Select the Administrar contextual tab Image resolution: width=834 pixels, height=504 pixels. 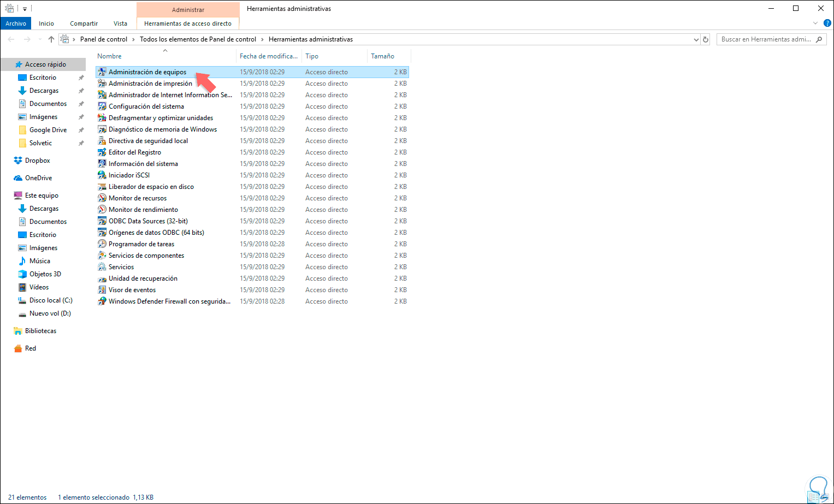[188, 10]
